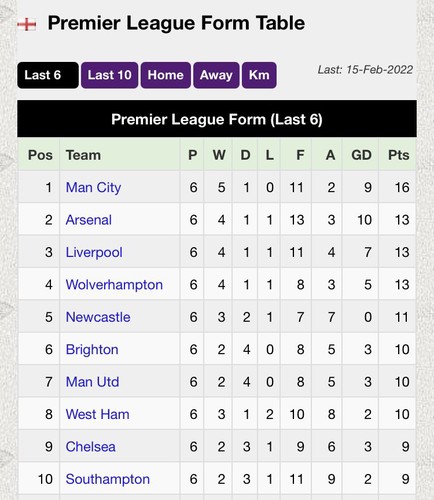Open the Brighton team link
This screenshot has height=500, width=434.
(x=92, y=350)
